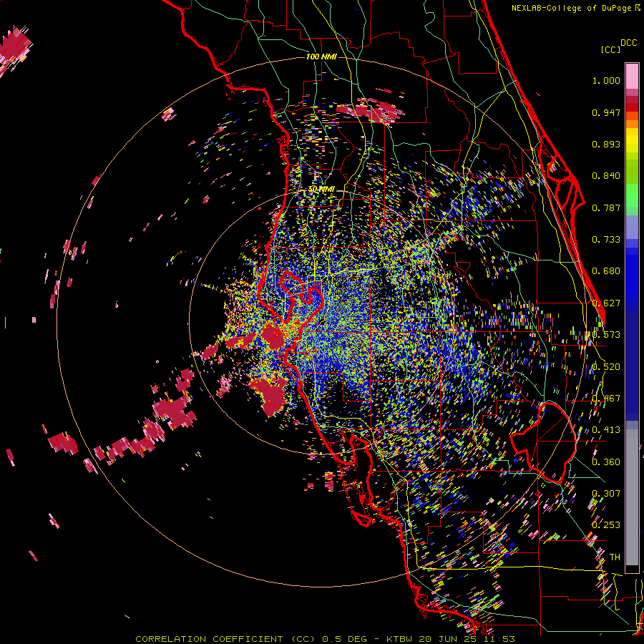Click the 11:53 timestamp in caption
The height and width of the screenshot is (644, 644).
[x=500, y=639]
